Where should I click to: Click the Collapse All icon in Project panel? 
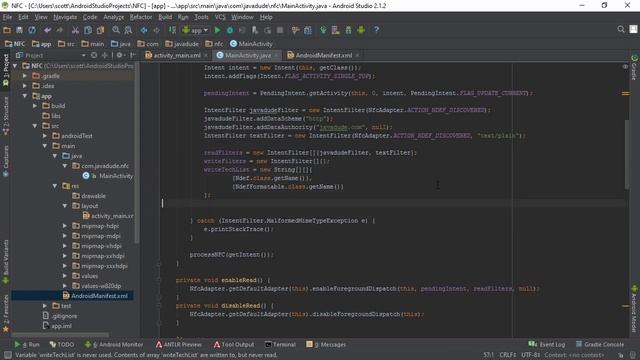click(105, 55)
